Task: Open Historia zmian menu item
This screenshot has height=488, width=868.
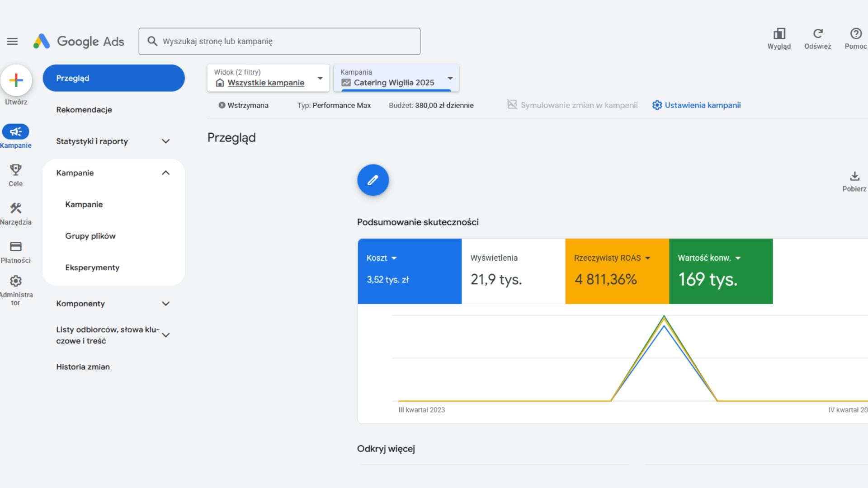Action: (x=83, y=367)
